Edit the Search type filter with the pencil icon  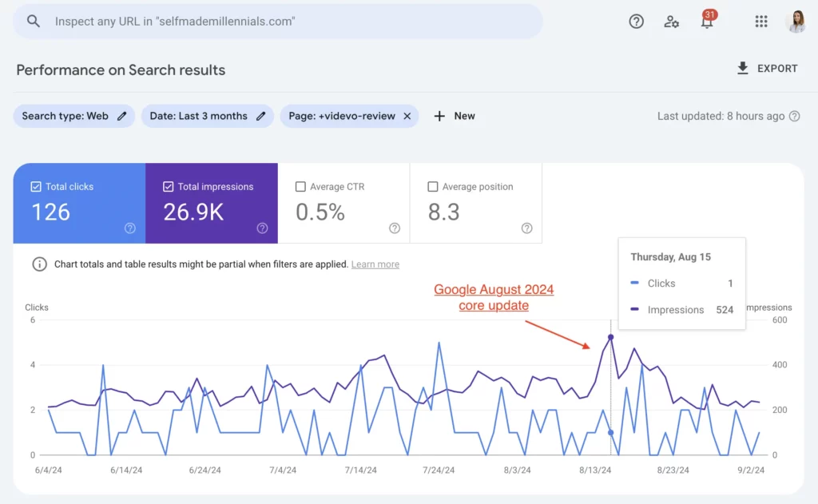[121, 116]
